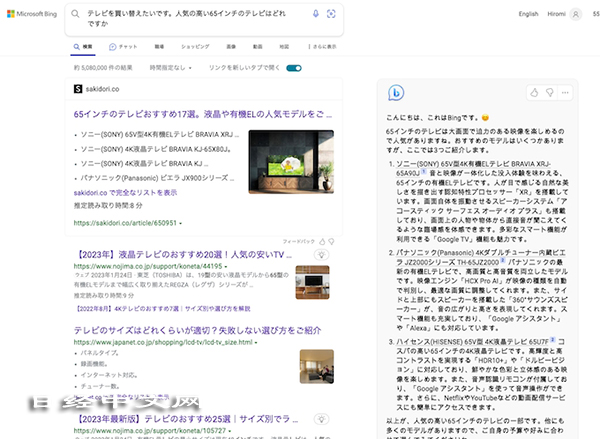Click インターネット対応 bullet in japanet result

109,375
